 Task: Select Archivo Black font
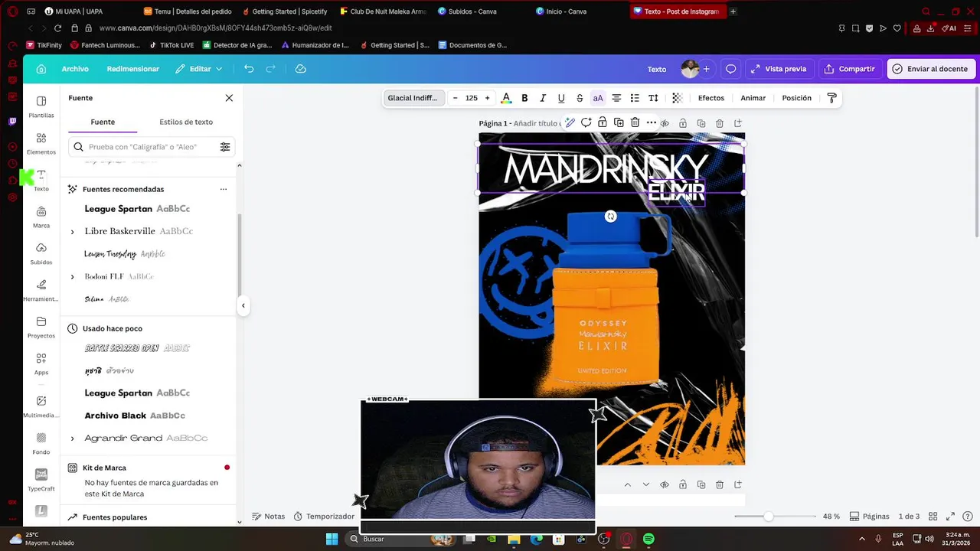pos(135,416)
